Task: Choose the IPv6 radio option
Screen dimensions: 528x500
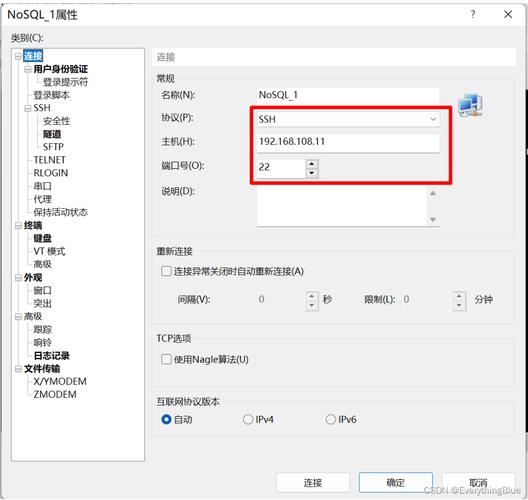Action: [331, 419]
